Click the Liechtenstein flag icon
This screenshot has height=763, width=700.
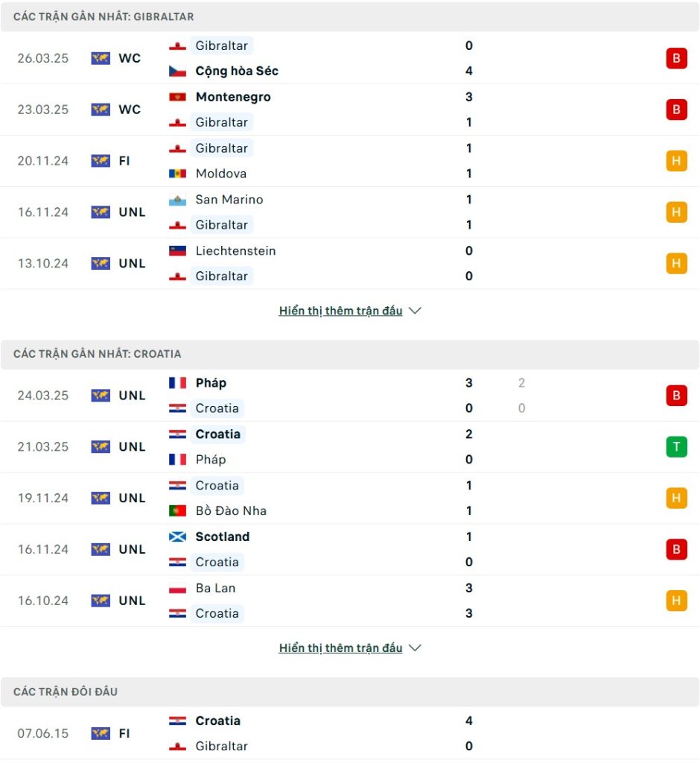pos(177,251)
